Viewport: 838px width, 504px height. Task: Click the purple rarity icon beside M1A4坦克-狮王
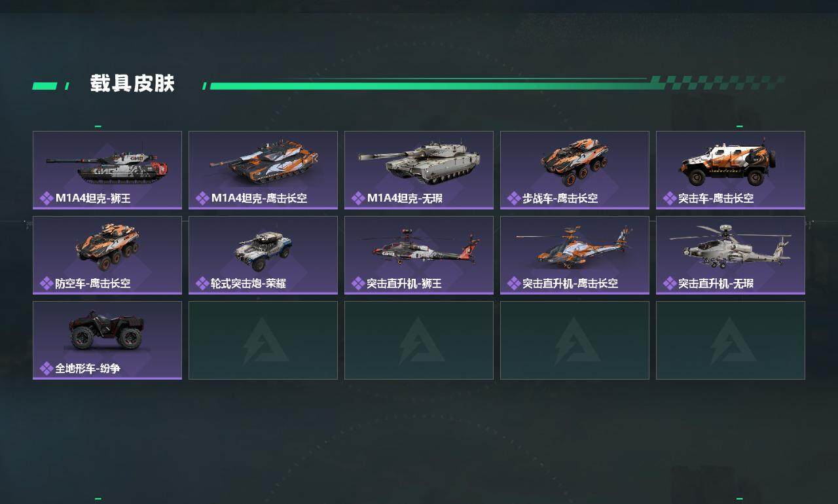pos(46,198)
